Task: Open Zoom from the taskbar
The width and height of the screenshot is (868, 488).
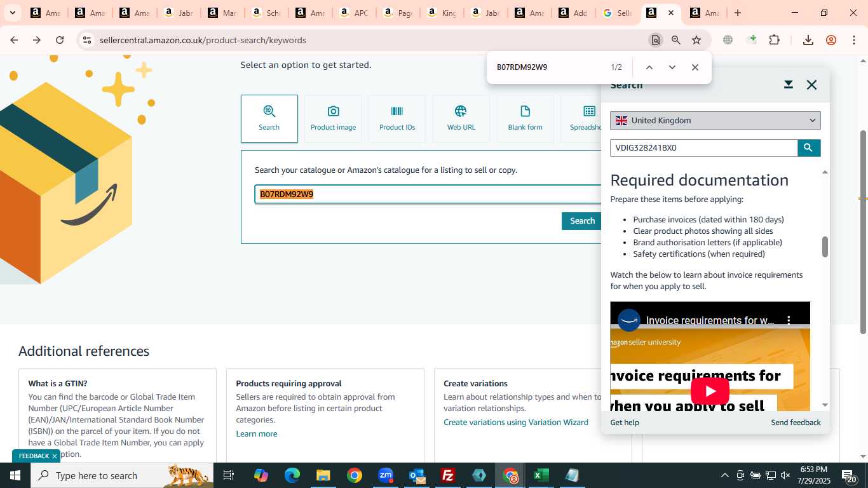Action: tap(386, 475)
